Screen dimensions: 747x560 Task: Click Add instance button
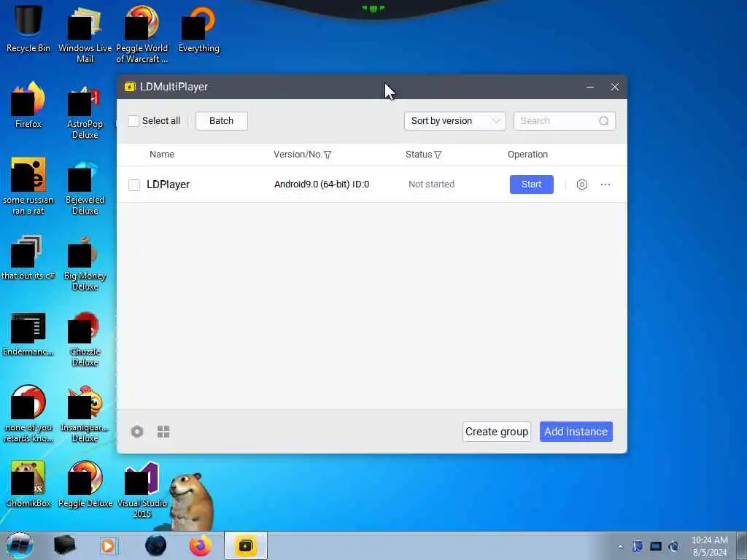(576, 432)
